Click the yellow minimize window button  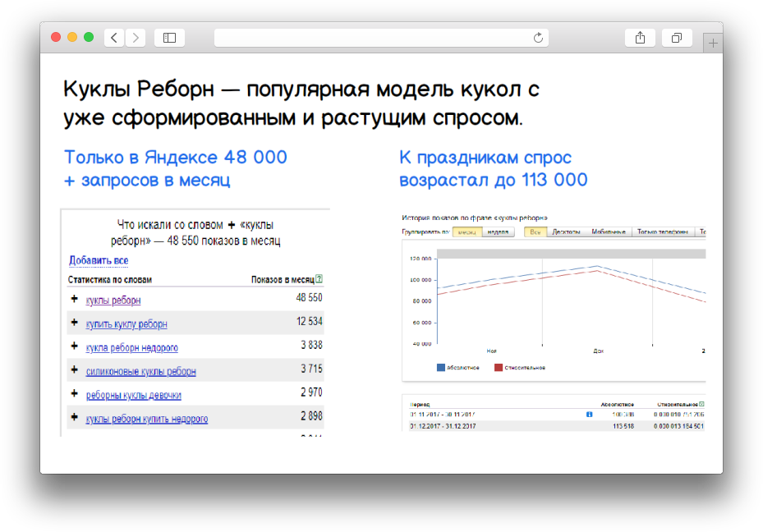coord(72,38)
